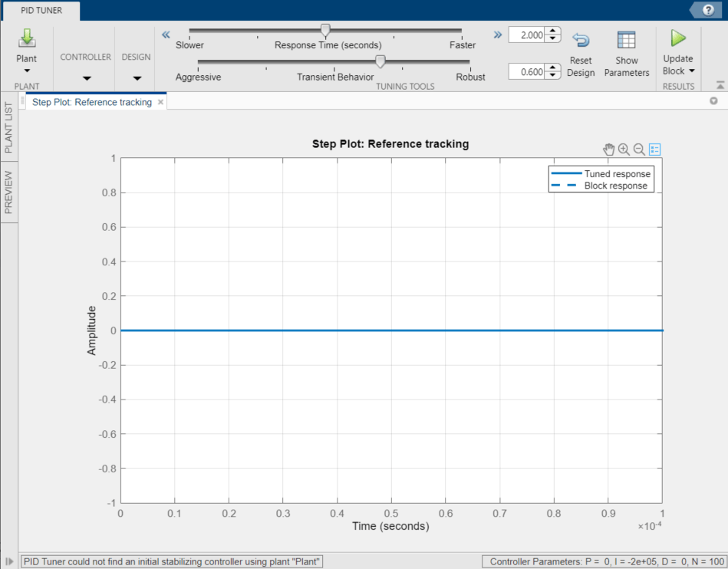Open the PREVIEW side tab
Viewport: 728px width, 569px height.
[x=8, y=192]
